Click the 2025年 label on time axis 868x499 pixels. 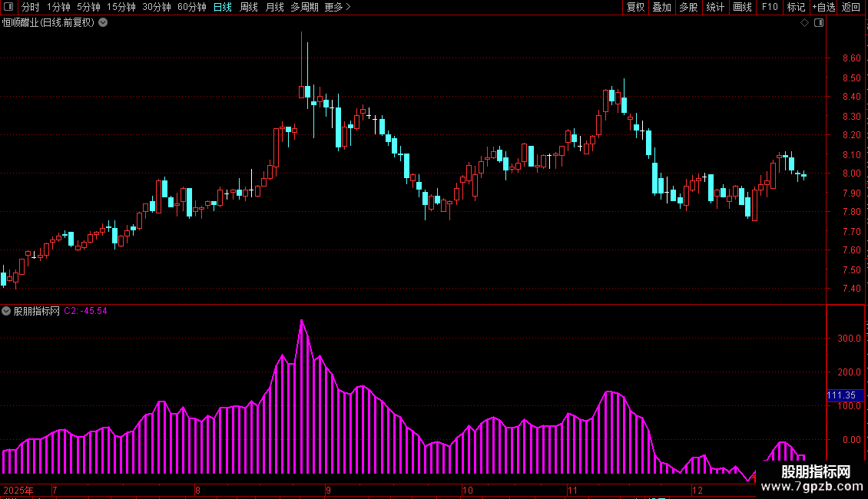[x=18, y=490]
